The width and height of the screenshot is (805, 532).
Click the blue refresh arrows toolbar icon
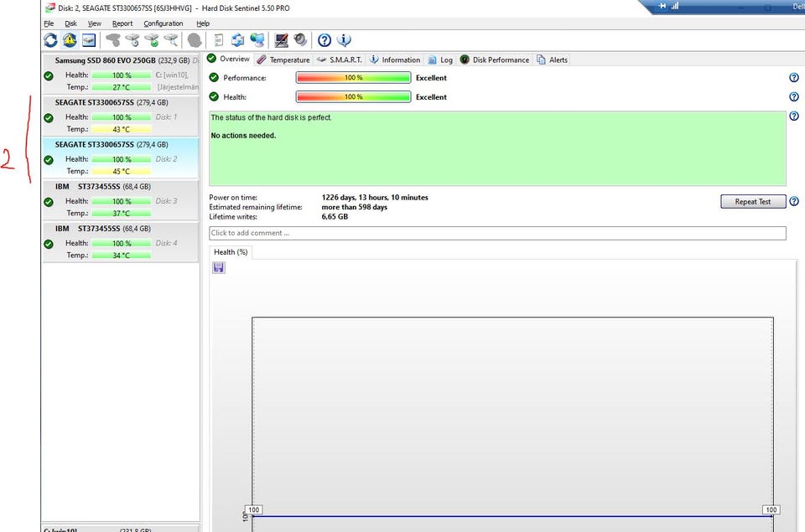(51, 40)
